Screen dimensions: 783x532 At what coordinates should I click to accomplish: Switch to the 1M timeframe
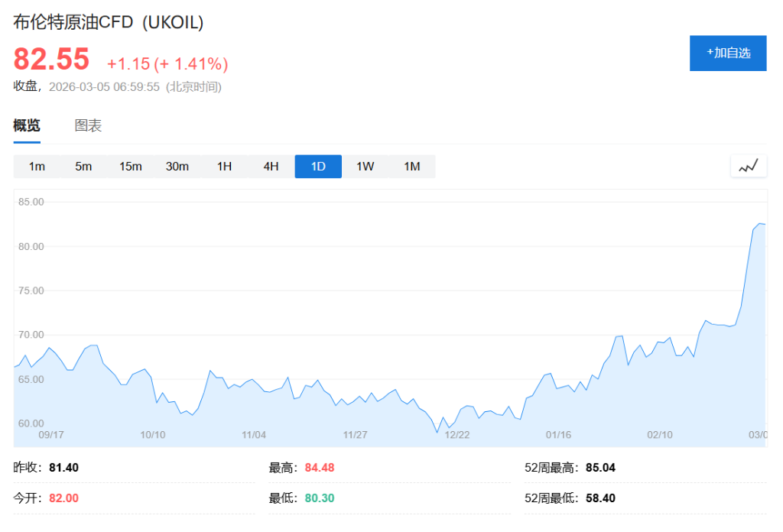(x=412, y=165)
